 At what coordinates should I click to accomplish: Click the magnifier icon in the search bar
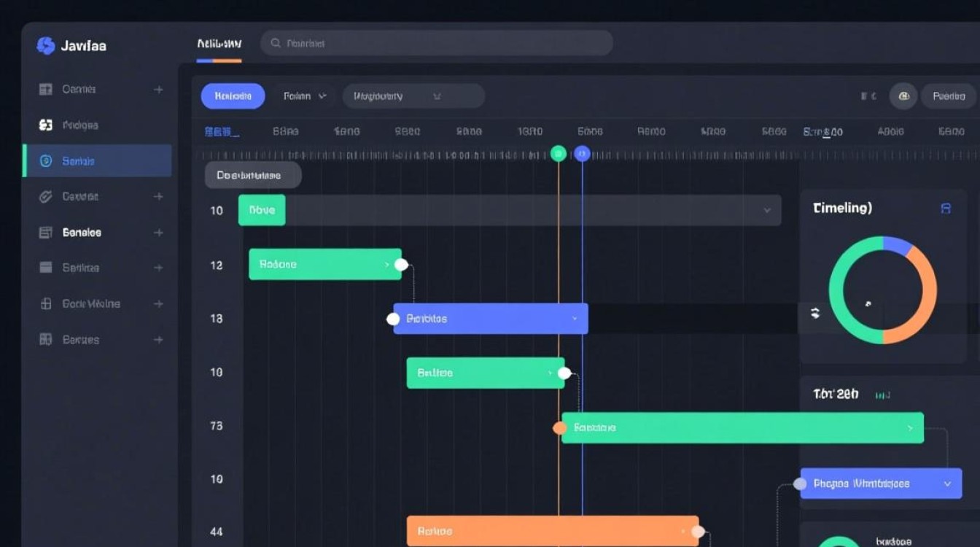point(276,43)
